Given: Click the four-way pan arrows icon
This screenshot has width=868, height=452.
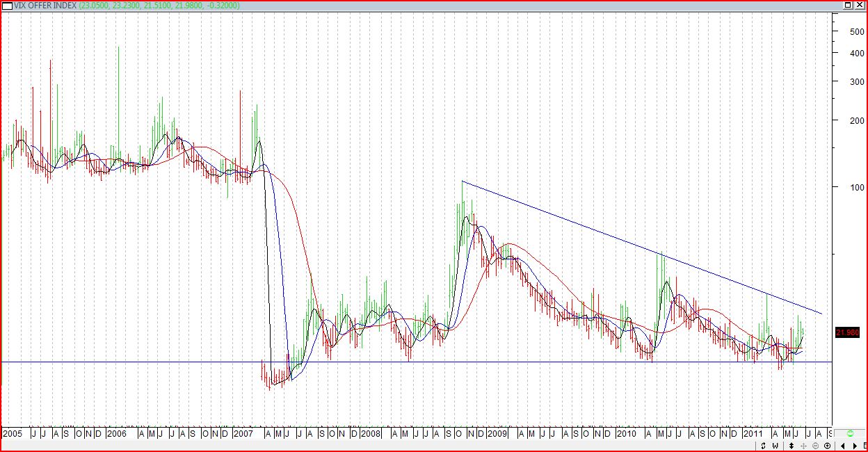Looking at the screenshot, I should (803, 445).
